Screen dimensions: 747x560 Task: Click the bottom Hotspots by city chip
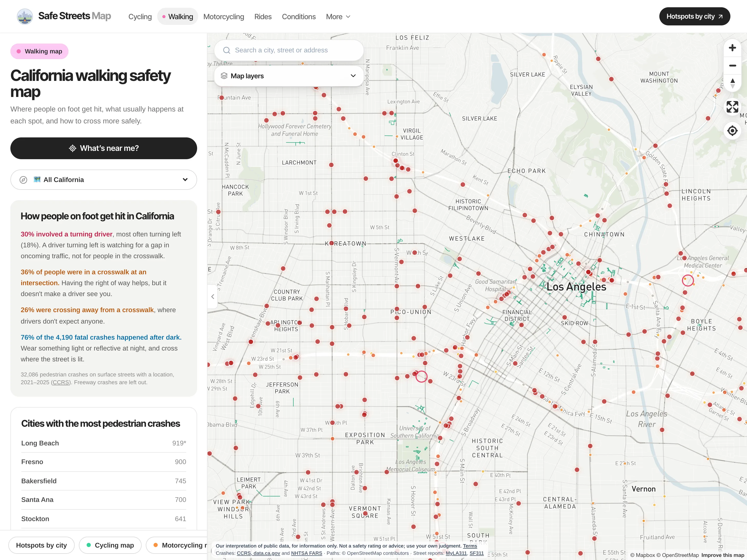pyautogui.click(x=41, y=545)
